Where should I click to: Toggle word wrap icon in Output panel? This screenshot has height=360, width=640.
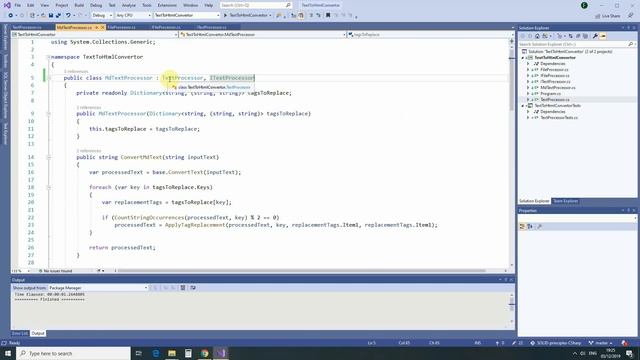click(193, 288)
